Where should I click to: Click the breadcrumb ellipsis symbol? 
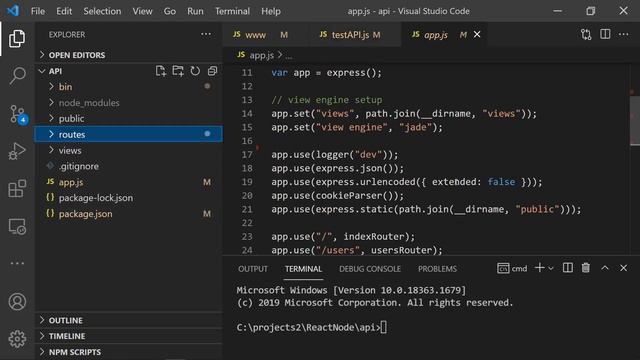tap(289, 56)
